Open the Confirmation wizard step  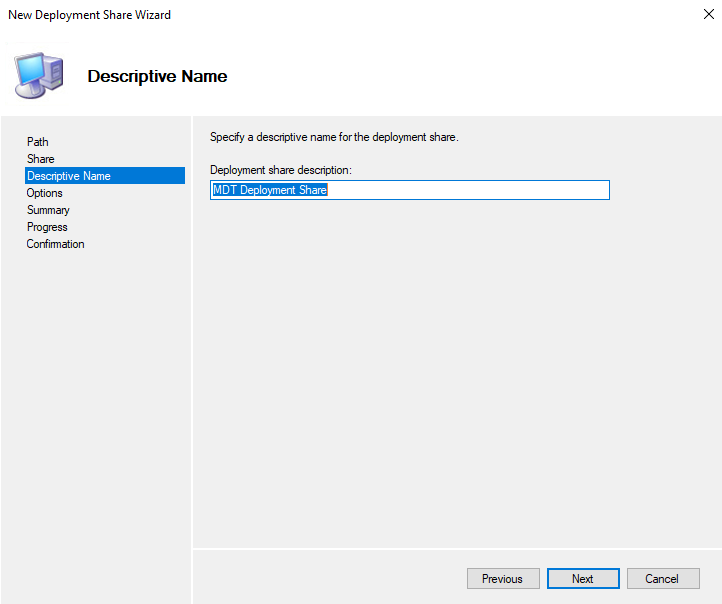tap(55, 244)
